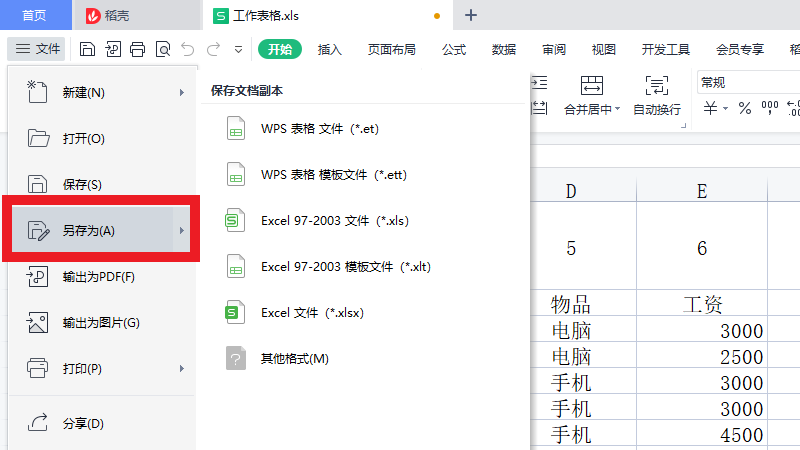Click 另存为(A) menu entry
Viewport: 800px width, 450px height.
click(x=88, y=231)
